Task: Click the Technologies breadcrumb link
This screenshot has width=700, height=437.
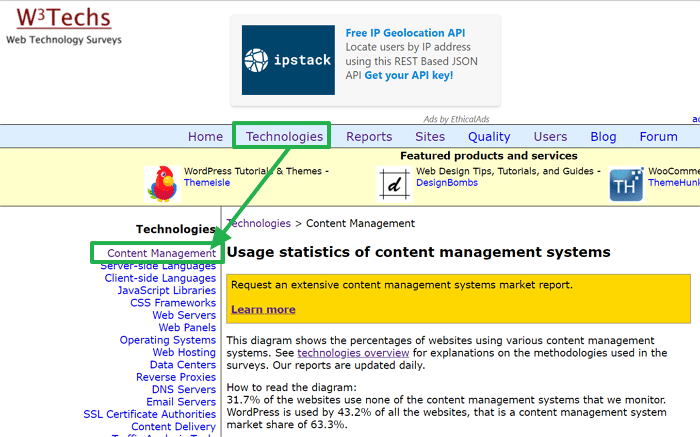Action: 258,223
